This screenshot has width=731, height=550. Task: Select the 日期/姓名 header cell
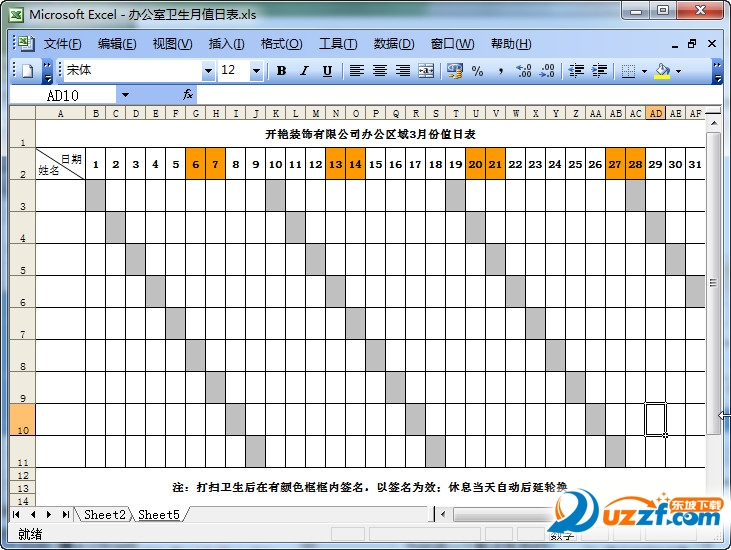[61, 164]
